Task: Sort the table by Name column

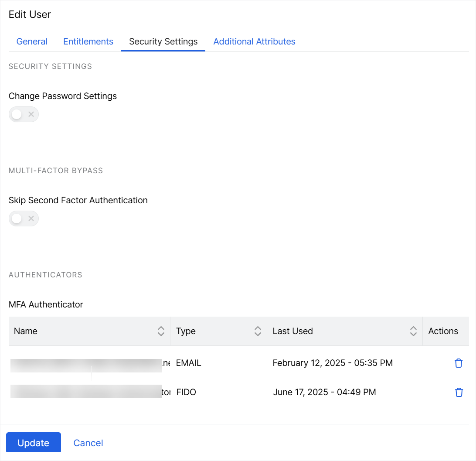Action: (x=161, y=331)
